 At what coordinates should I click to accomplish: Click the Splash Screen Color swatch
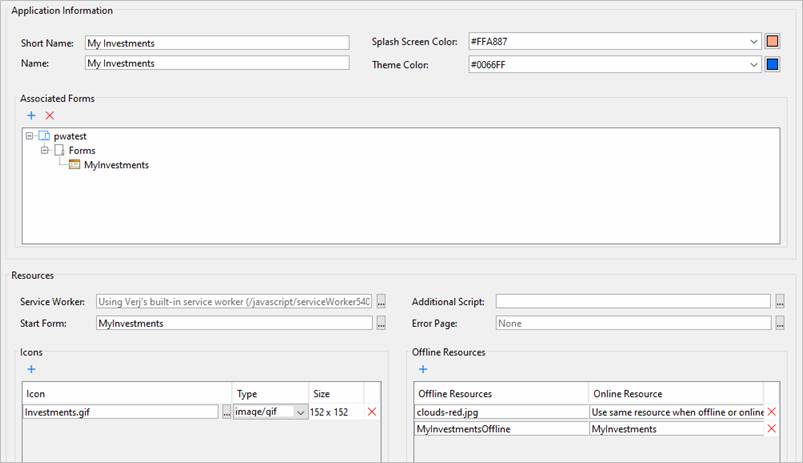772,42
